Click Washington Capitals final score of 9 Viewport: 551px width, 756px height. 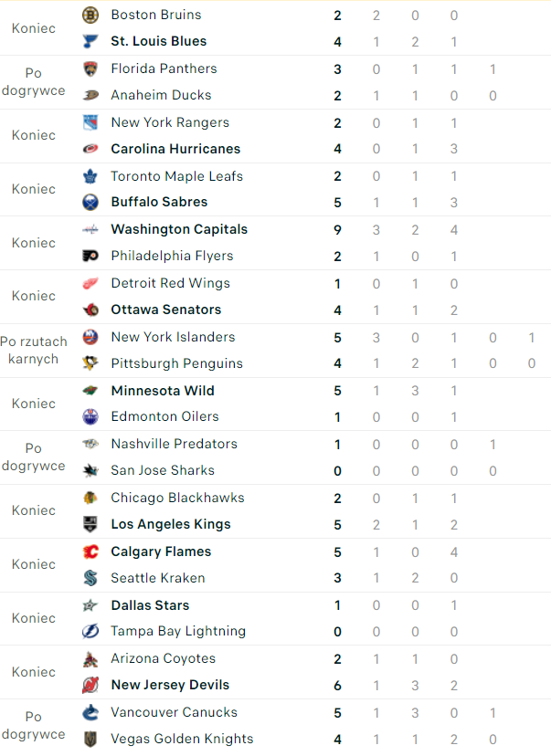pyautogui.click(x=338, y=230)
